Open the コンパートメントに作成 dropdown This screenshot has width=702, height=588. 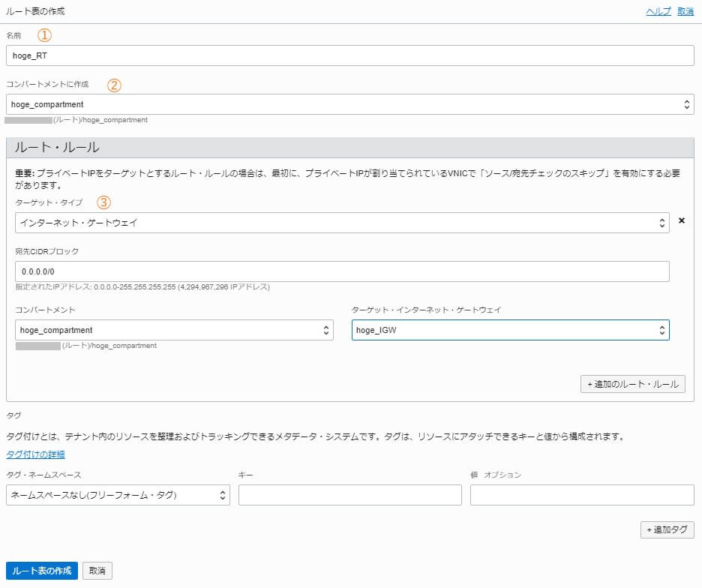(350, 104)
